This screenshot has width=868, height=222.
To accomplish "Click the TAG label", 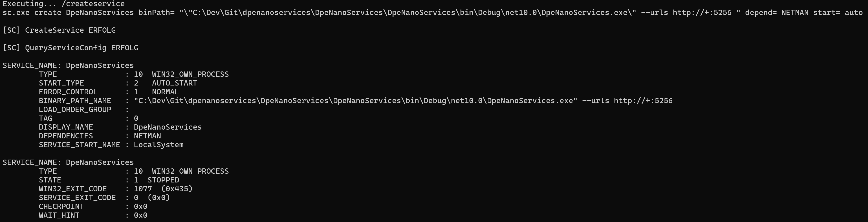I will coord(46,118).
